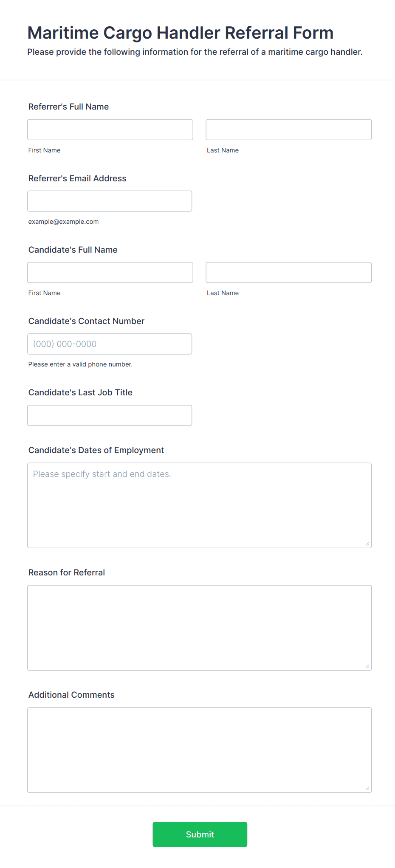Click the Reason for Referral label
Screen dimensions: 395x868
click(66, 572)
